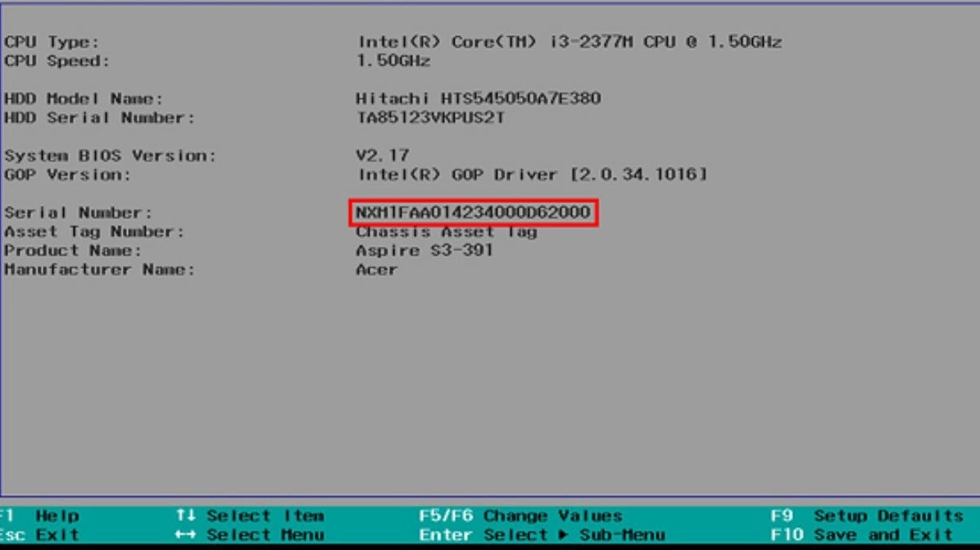Click the F5/F6 Change Values hint
Image resolution: width=980 pixels, height=550 pixels.
[520, 516]
